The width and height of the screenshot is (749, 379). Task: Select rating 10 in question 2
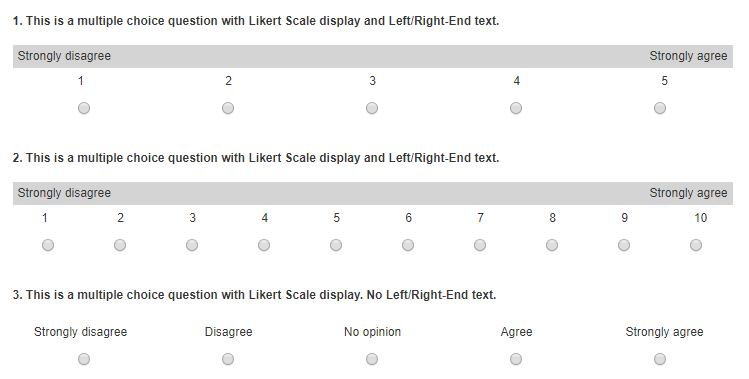[696, 245]
